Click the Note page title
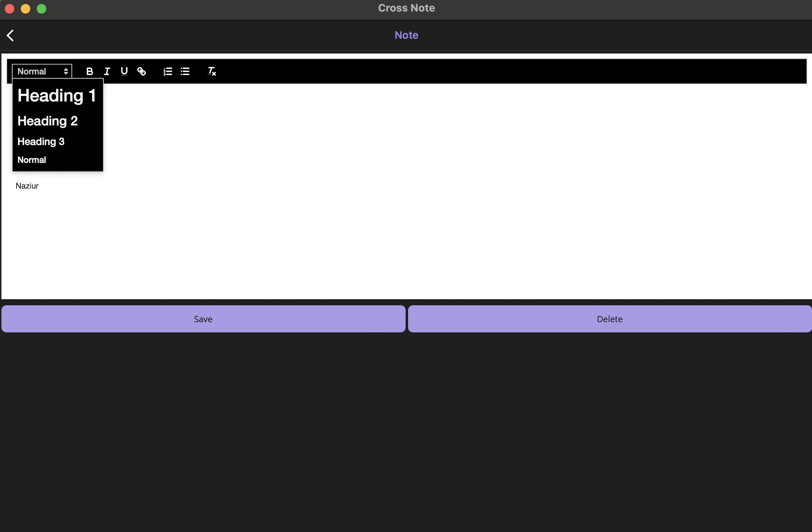The height and width of the screenshot is (532, 812). (406, 35)
